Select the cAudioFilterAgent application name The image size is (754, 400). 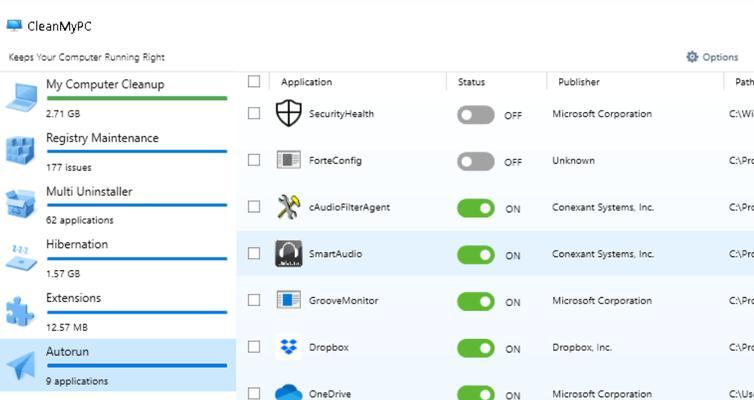point(349,207)
